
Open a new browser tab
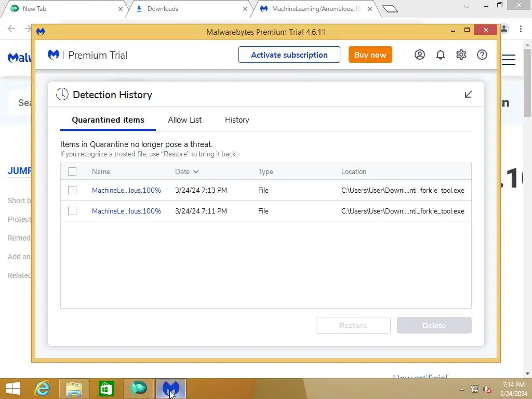(390, 8)
